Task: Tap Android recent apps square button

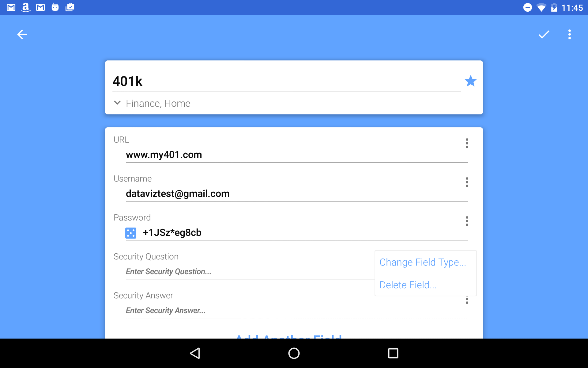Action: pos(393,353)
